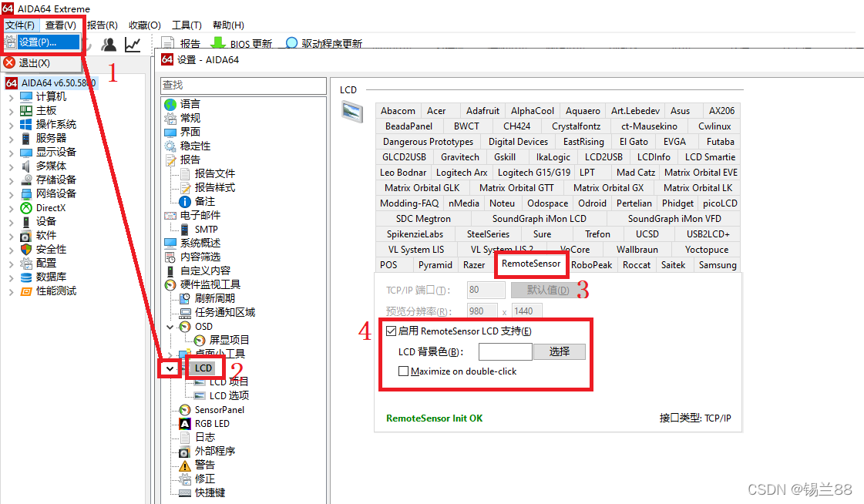
Task: Open 警告 warning icon settings page
Action: pos(185,465)
